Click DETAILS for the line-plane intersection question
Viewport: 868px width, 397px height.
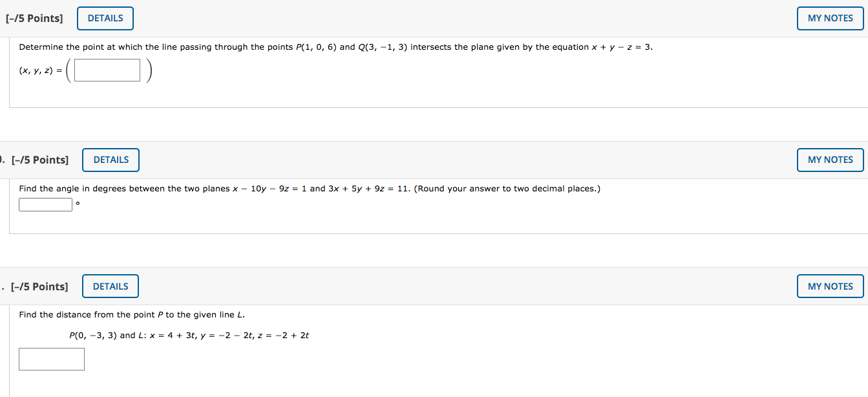105,18
